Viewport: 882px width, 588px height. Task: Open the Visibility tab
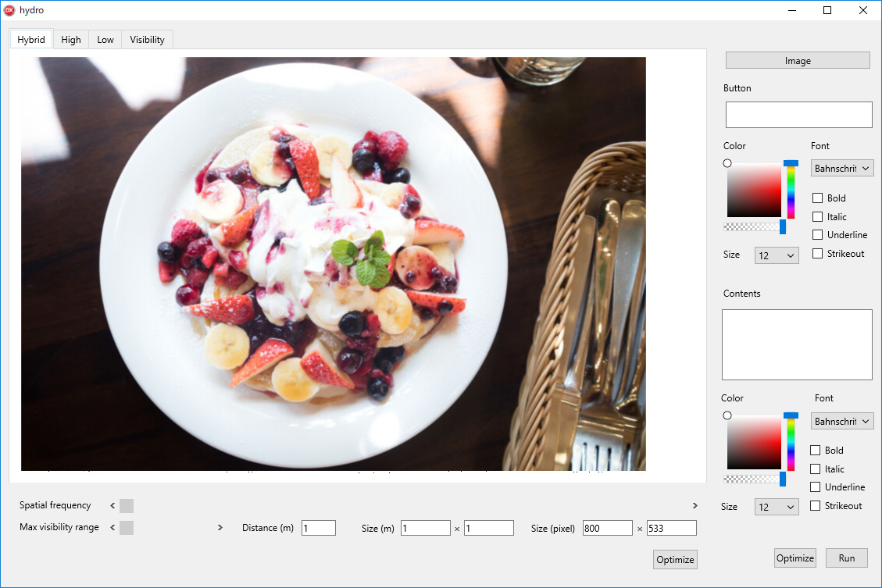point(147,40)
